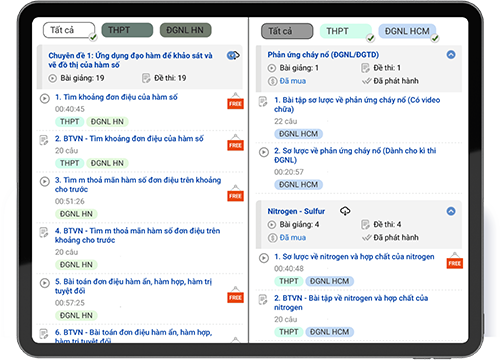Viewport: 501px width, 360px height.
Task: Click the exam icon beside 'Đề thi: 1'
Action: pyautogui.click(x=365, y=68)
